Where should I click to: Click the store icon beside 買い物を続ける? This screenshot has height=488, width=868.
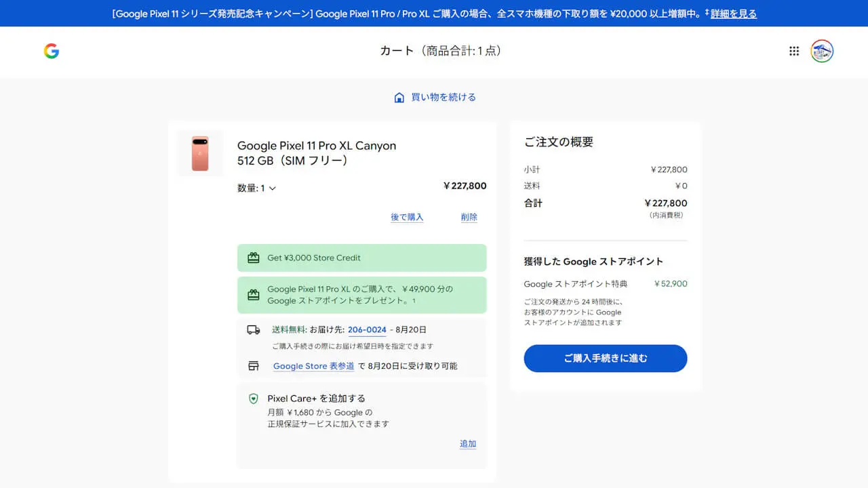pos(399,98)
